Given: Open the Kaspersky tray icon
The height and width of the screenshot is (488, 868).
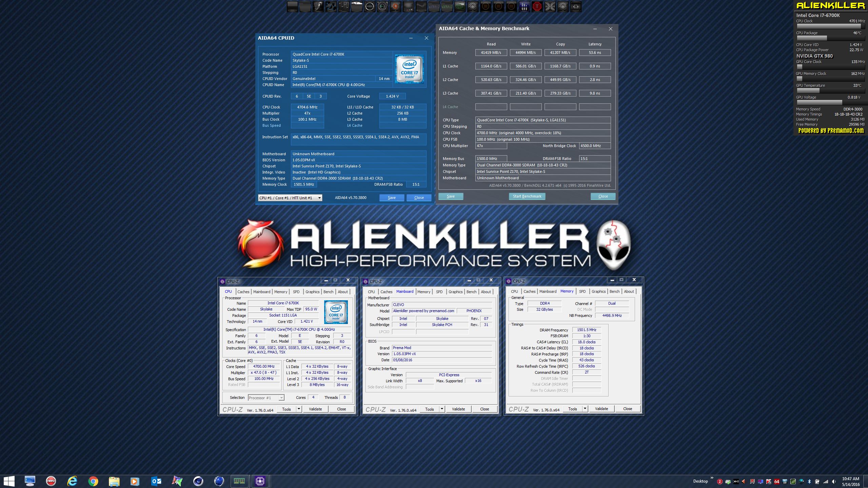Looking at the screenshot, I should [x=769, y=482].
